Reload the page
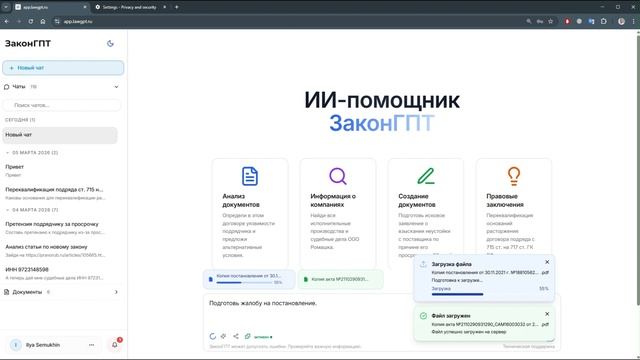Image resolution: width=640 pixels, height=360 pixels. coord(31,21)
